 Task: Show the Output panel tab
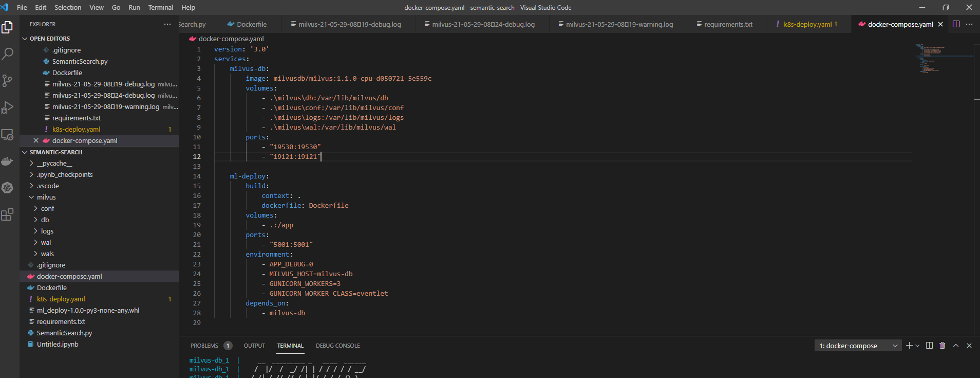(254, 346)
